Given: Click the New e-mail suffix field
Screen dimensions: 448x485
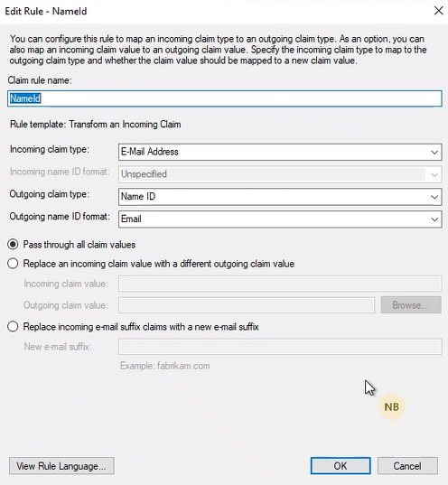Looking at the screenshot, I should click(x=280, y=347).
